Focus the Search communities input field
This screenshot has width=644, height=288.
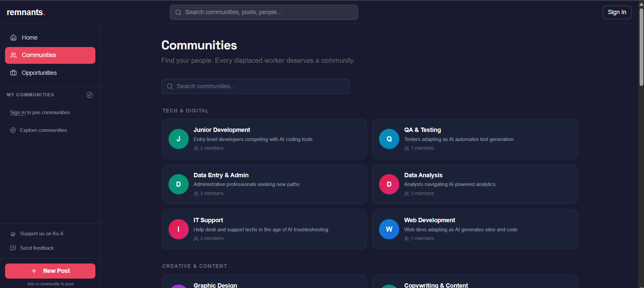pos(255,86)
